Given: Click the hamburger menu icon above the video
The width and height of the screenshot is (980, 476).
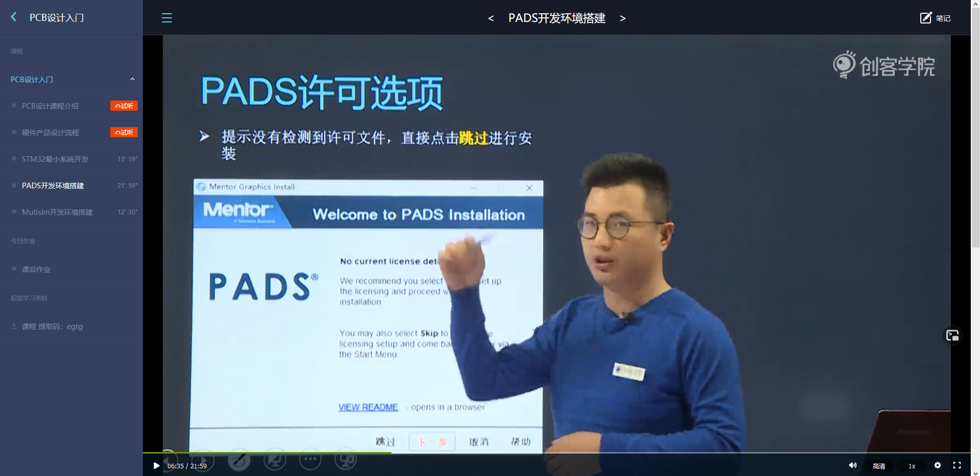Looking at the screenshot, I should (x=166, y=18).
